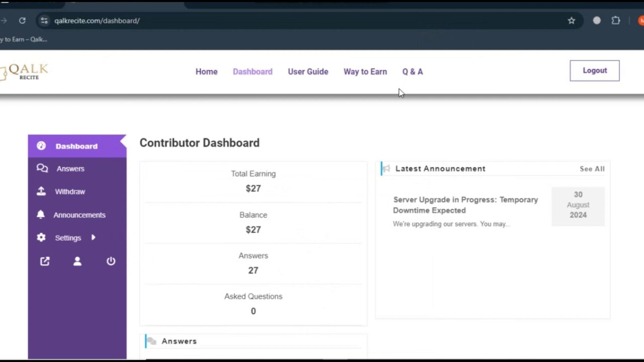644x362 pixels.
Task: Open Announcements label in the purple sidebar
Action: [x=79, y=215]
